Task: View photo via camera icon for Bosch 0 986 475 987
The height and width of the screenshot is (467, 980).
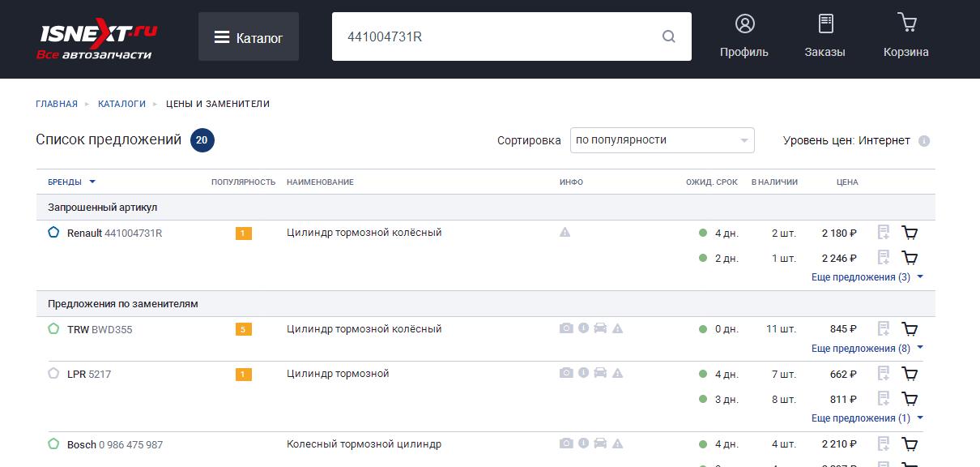Action: pos(566,443)
